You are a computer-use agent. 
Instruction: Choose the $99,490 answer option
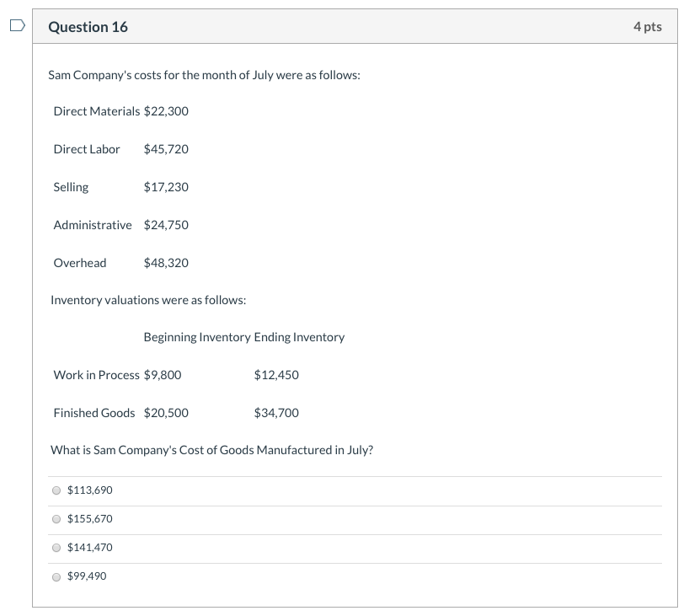click(x=56, y=576)
